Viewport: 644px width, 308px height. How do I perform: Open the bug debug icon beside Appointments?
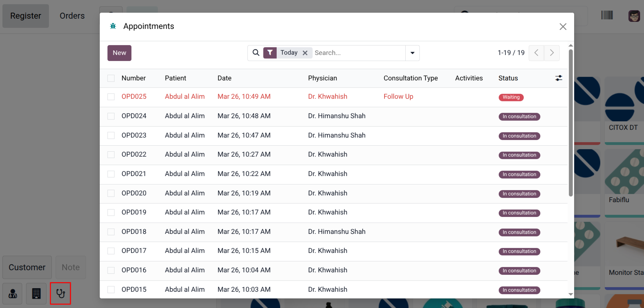click(x=113, y=26)
